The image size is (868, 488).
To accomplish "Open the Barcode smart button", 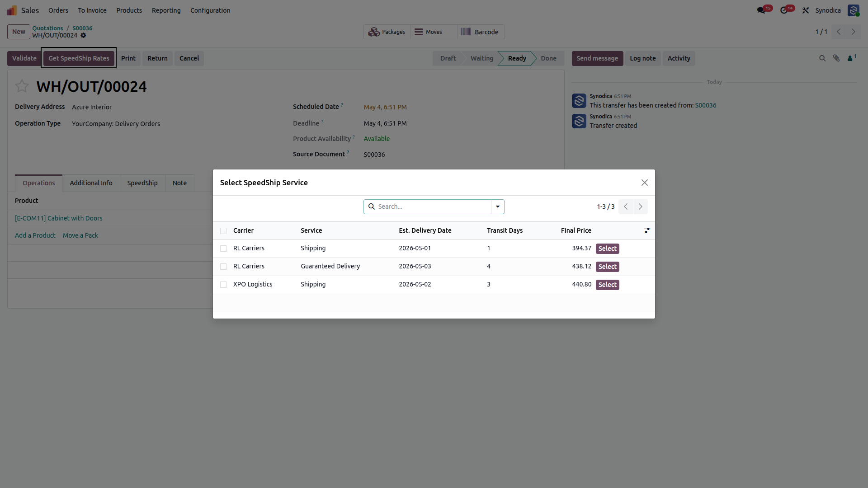I will 481,32.
